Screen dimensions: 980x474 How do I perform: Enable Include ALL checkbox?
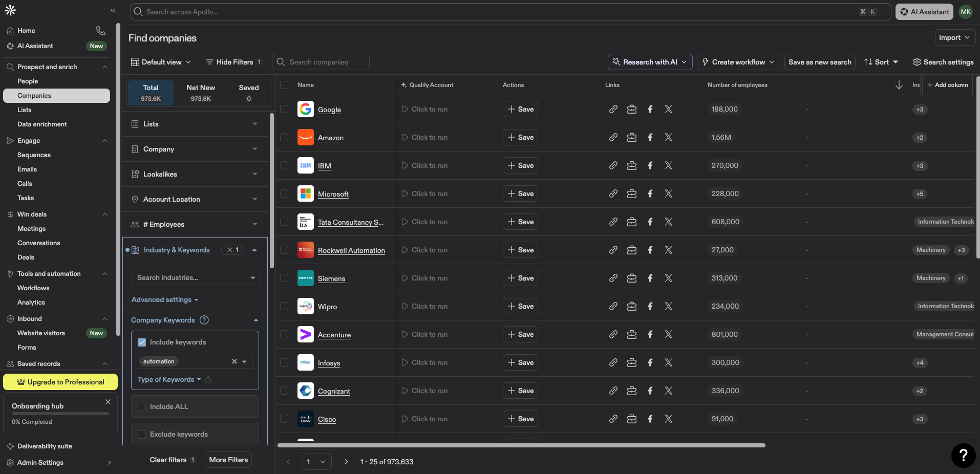(142, 407)
